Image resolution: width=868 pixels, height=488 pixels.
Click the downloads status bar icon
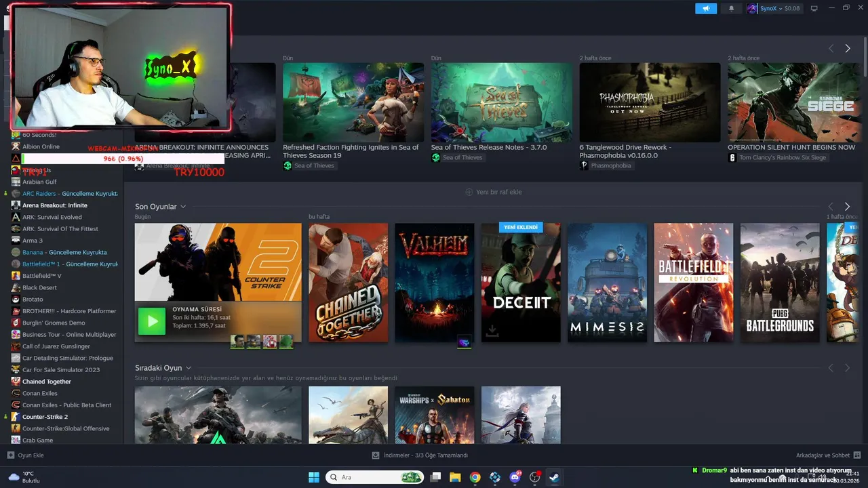(x=376, y=455)
